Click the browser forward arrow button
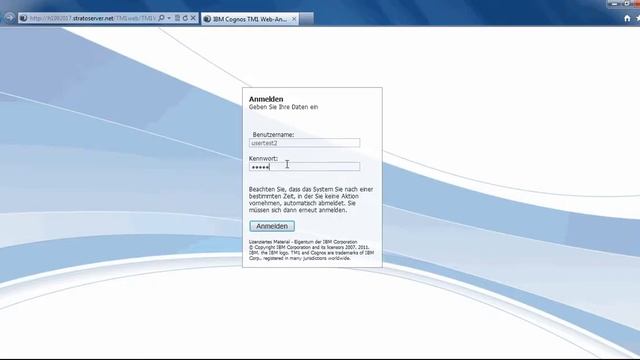Viewport: 640px width, 360px height. (9, 18)
